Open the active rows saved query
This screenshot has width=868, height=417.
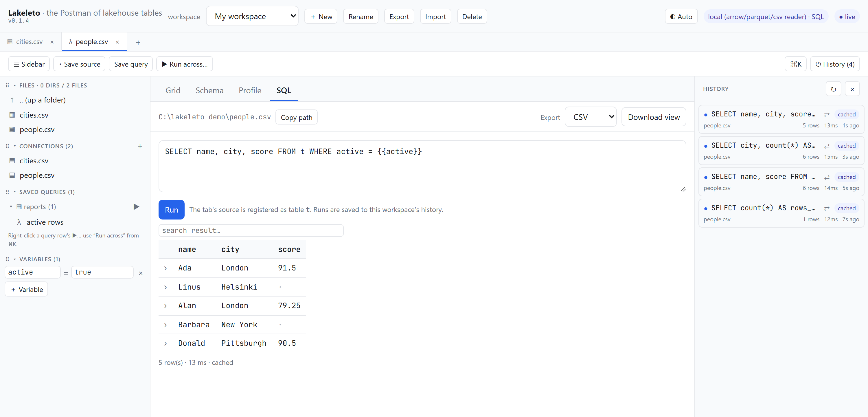45,222
